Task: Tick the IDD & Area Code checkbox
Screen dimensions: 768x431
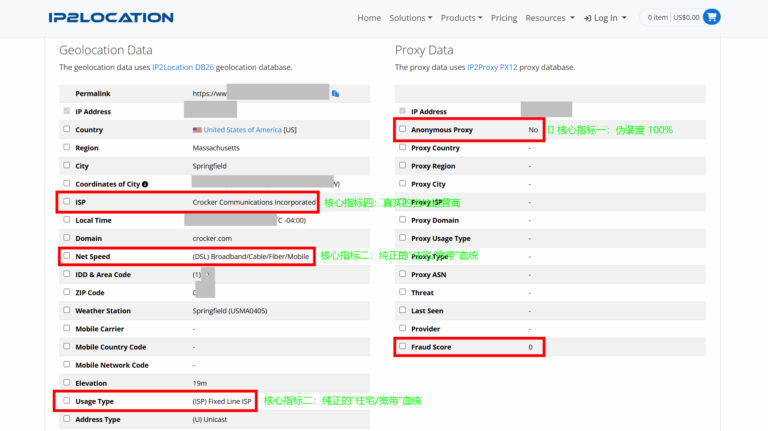Action: click(x=67, y=274)
